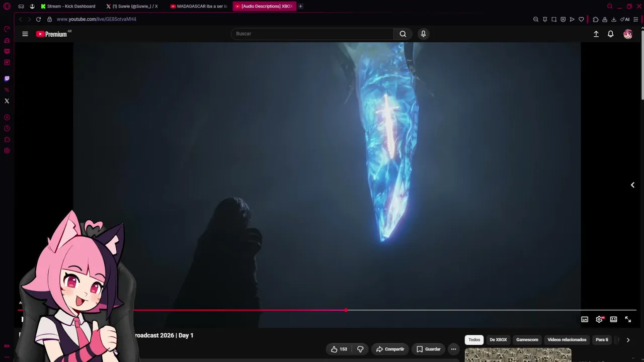Open YouTube upload/create button
Viewport: 644px width, 362px height.
point(596,34)
